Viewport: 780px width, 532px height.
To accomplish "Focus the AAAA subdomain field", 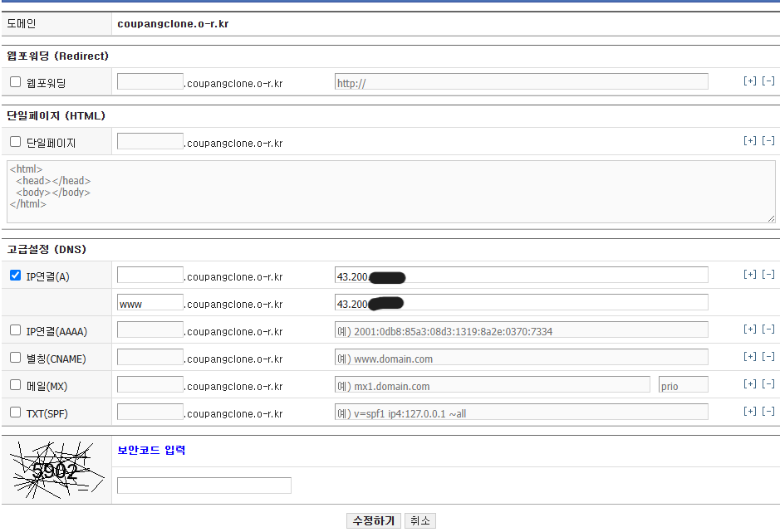I will click(150, 329).
